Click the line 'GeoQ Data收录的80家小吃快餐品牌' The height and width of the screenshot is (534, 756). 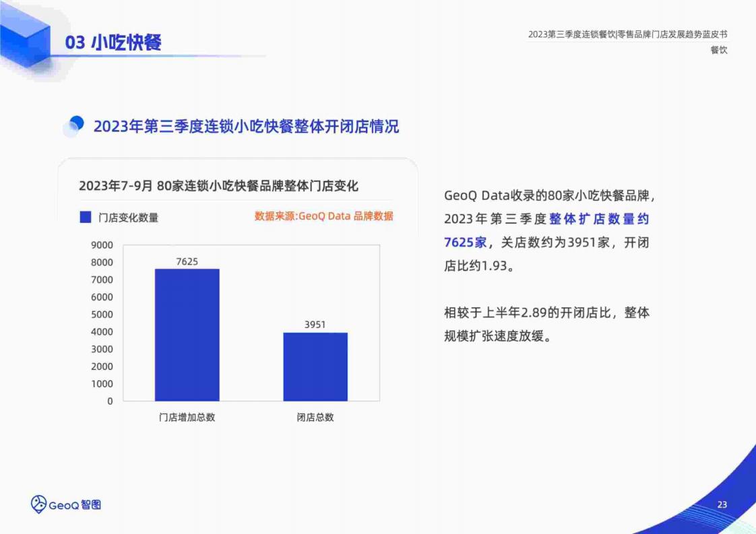click(x=546, y=196)
